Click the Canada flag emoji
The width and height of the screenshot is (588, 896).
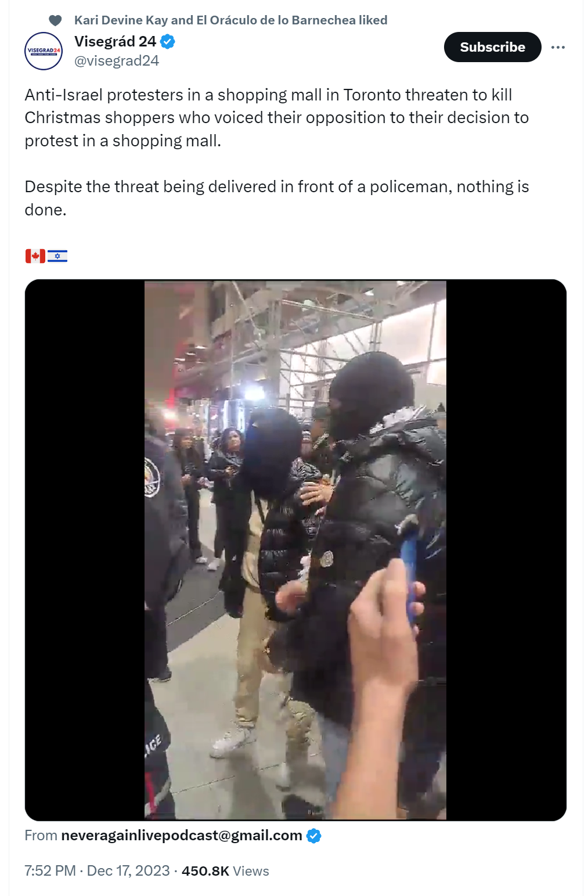[35, 256]
